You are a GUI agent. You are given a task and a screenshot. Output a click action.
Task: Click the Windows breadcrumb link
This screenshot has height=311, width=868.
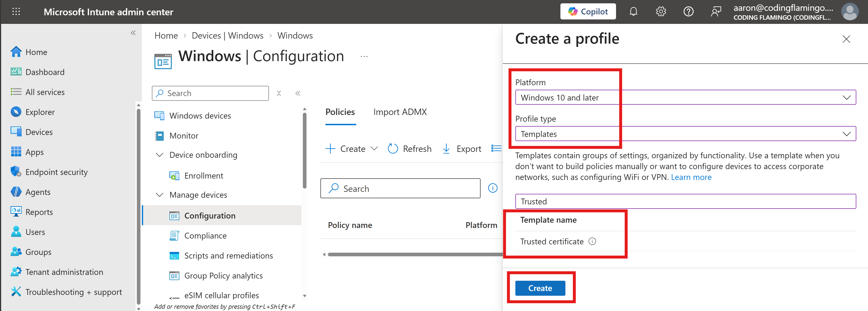coord(295,36)
